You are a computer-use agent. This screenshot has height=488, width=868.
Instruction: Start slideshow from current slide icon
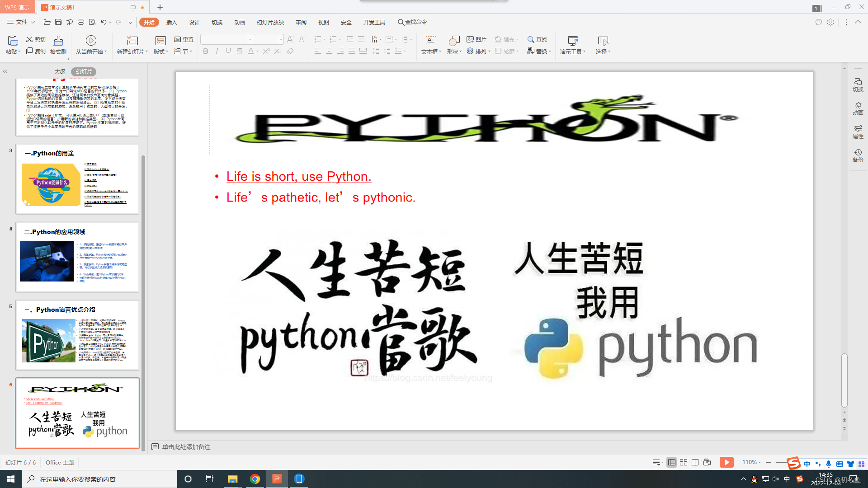[91, 41]
